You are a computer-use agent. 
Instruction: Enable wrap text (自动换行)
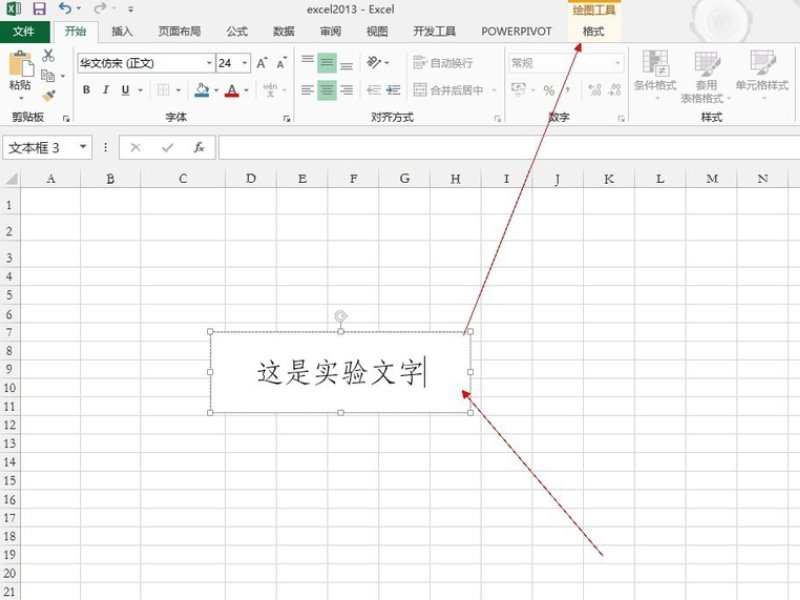tap(445, 62)
